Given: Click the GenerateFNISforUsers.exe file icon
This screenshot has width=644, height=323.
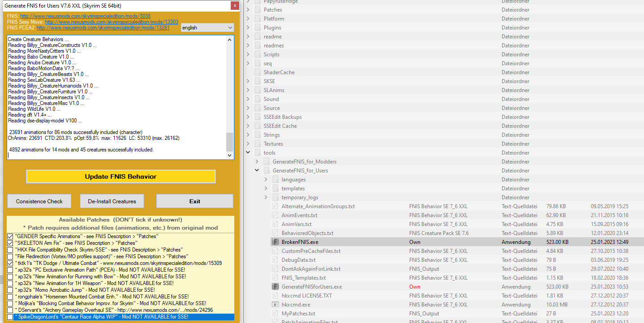Looking at the screenshot, I should pyautogui.click(x=275, y=286).
